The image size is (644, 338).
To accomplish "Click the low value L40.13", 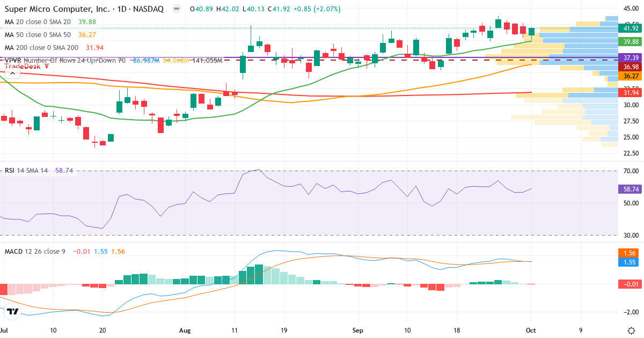I will click(254, 9).
